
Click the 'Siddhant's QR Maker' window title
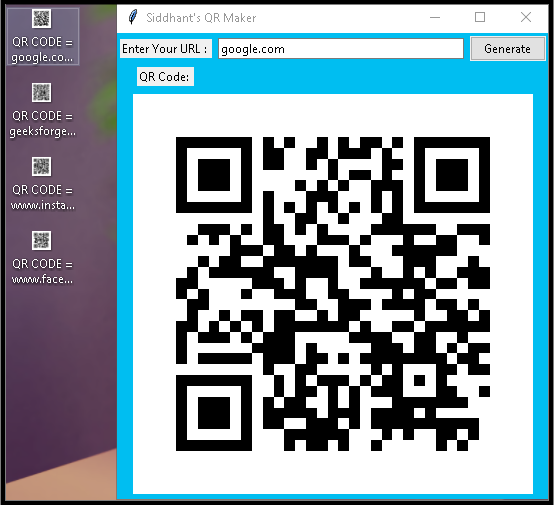[x=201, y=17]
